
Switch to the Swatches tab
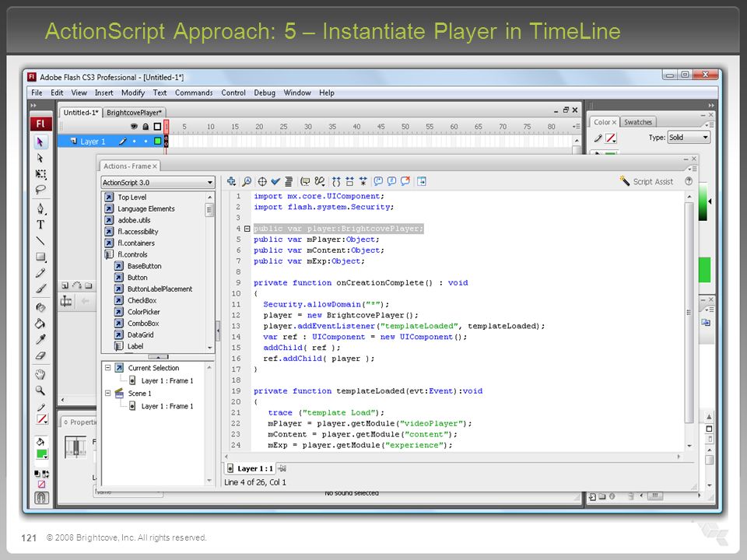(x=638, y=122)
